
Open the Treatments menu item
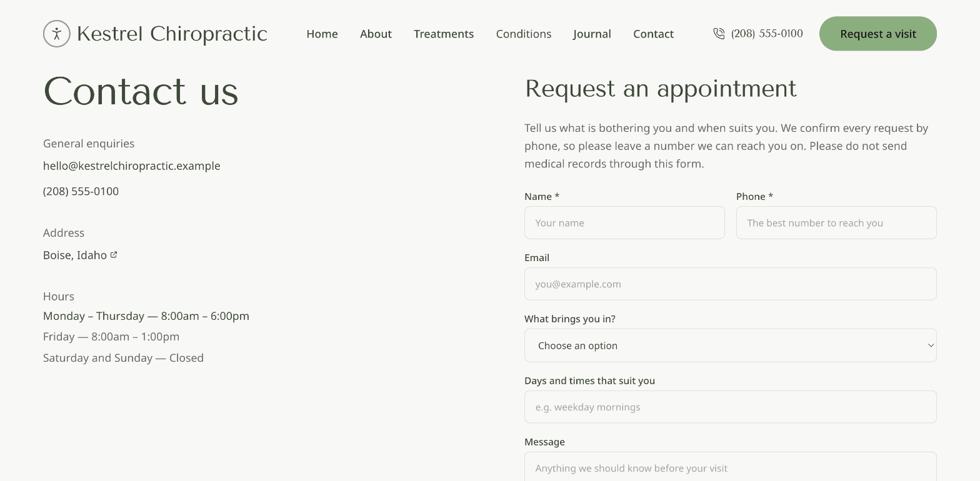tap(444, 34)
